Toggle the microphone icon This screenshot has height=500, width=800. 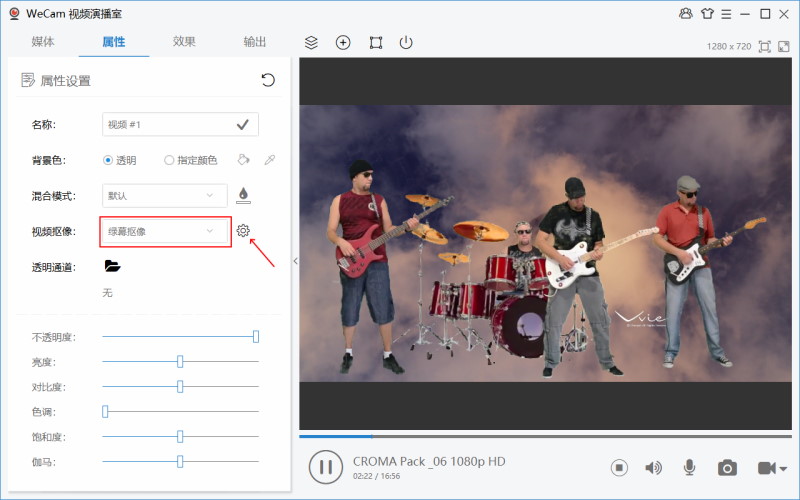tap(689, 467)
